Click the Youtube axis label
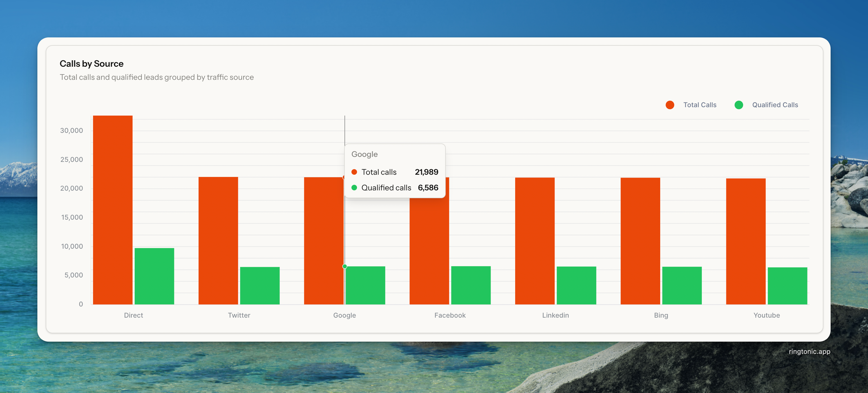This screenshot has width=868, height=393. click(x=766, y=315)
